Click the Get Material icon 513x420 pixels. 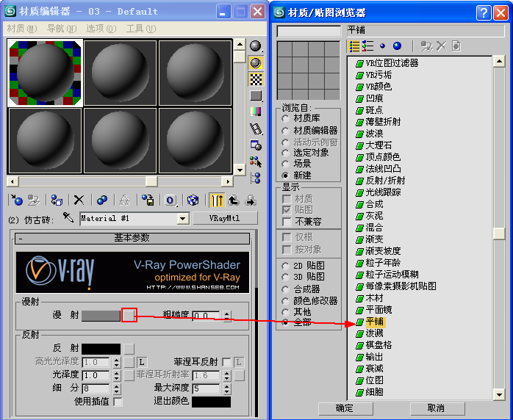tap(15, 200)
